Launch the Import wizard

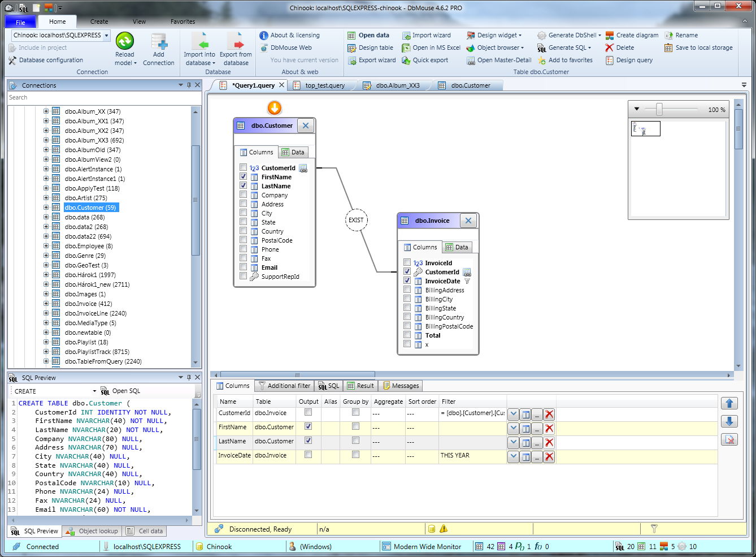pos(426,35)
